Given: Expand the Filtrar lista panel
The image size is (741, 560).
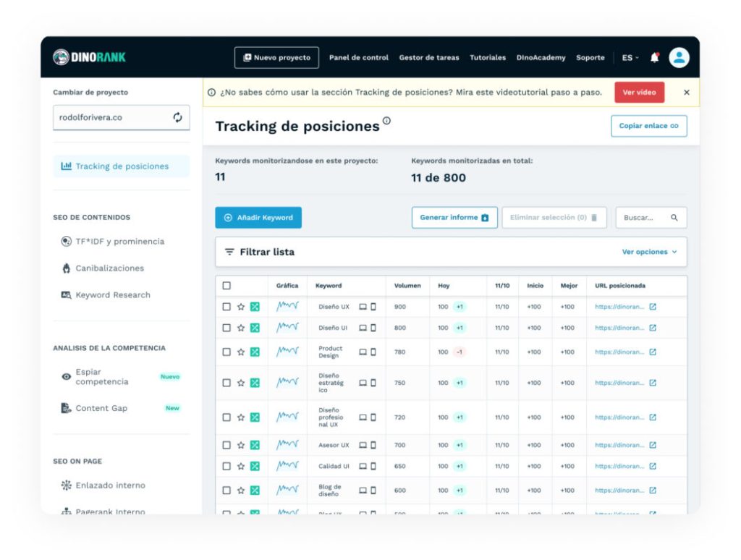Looking at the screenshot, I should point(260,252).
